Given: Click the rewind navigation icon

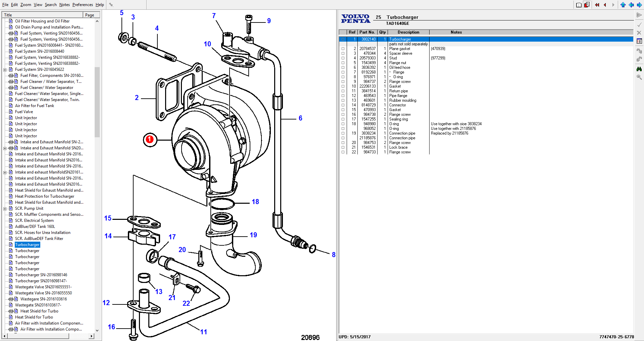Looking at the screenshot, I should click(597, 5).
